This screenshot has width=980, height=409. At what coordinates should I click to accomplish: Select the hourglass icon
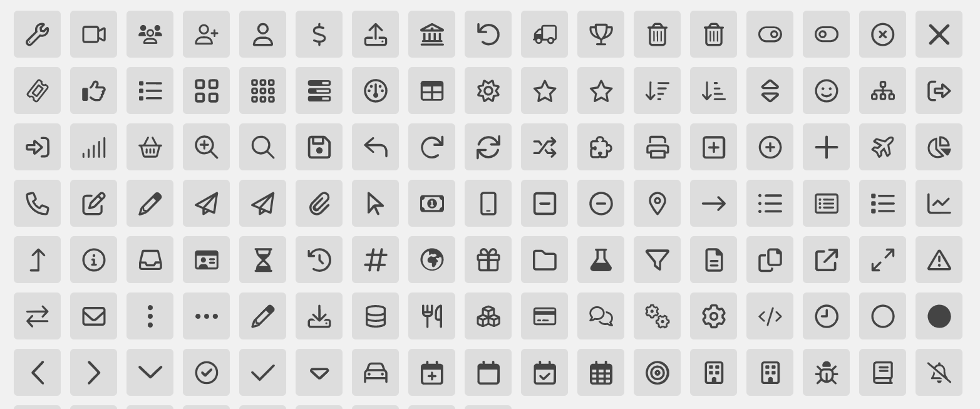point(263,260)
